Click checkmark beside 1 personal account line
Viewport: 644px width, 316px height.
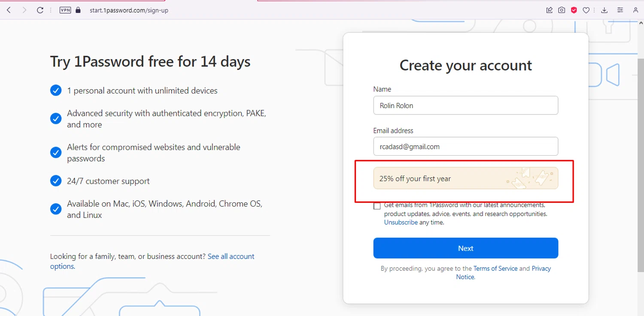pos(56,90)
